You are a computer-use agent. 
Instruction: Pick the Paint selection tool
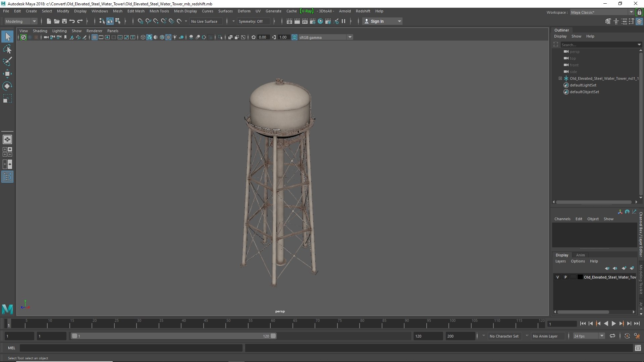pos(7,61)
